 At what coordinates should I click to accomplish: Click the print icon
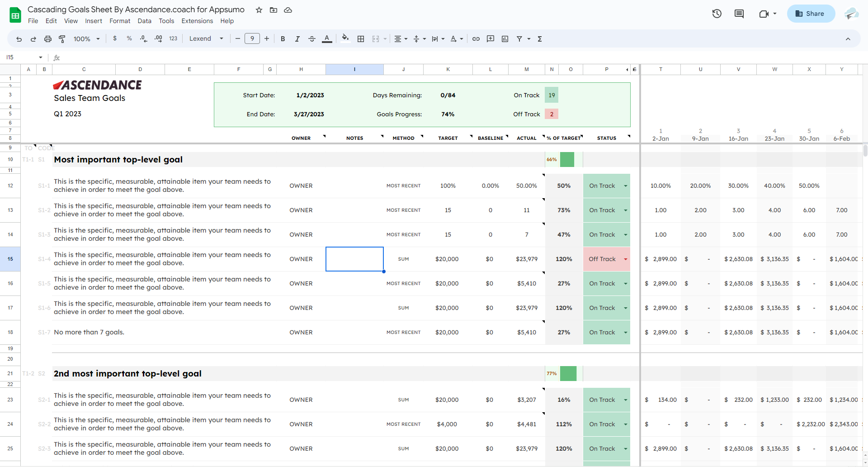coord(47,39)
